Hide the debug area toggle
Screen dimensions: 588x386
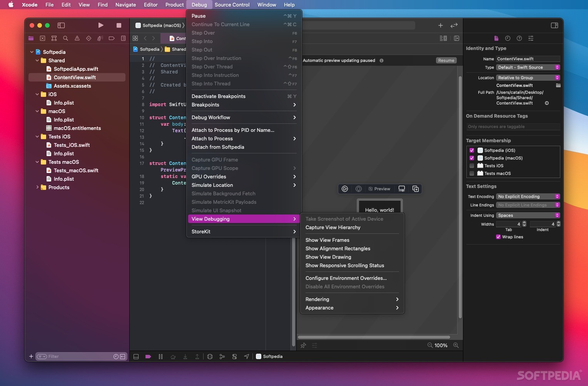tap(136, 356)
